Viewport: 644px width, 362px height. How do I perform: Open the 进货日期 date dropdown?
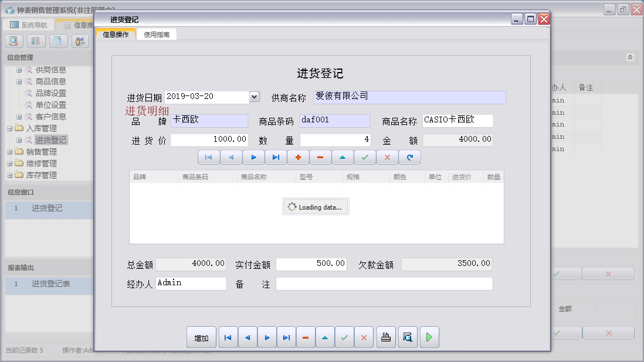[x=254, y=97]
